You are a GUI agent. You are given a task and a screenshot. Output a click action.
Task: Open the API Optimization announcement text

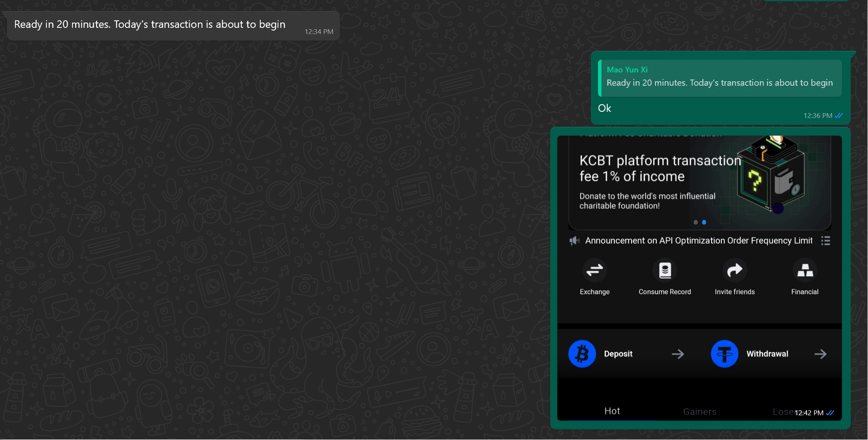699,241
